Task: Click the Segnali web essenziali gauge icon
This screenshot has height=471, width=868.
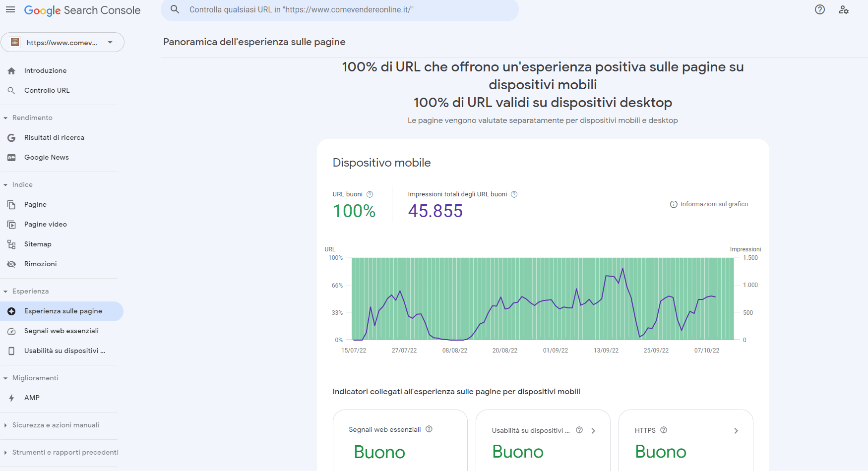Action: coord(11,331)
